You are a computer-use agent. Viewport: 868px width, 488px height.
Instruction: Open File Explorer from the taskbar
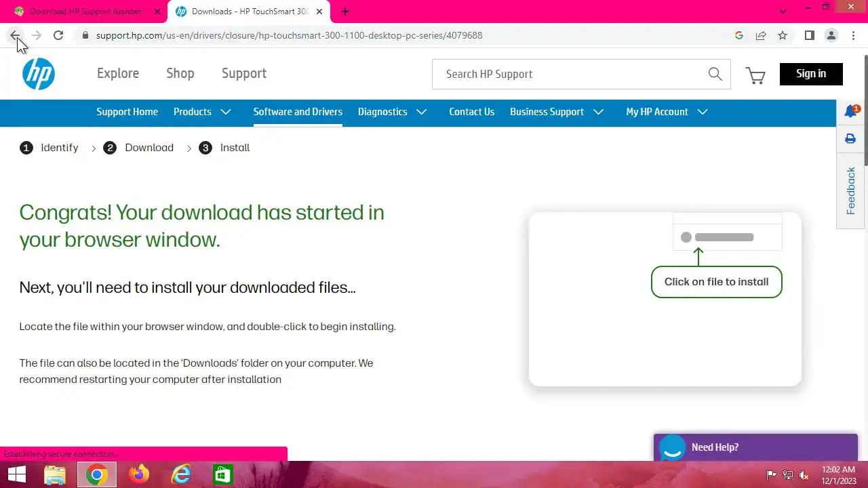(55, 474)
